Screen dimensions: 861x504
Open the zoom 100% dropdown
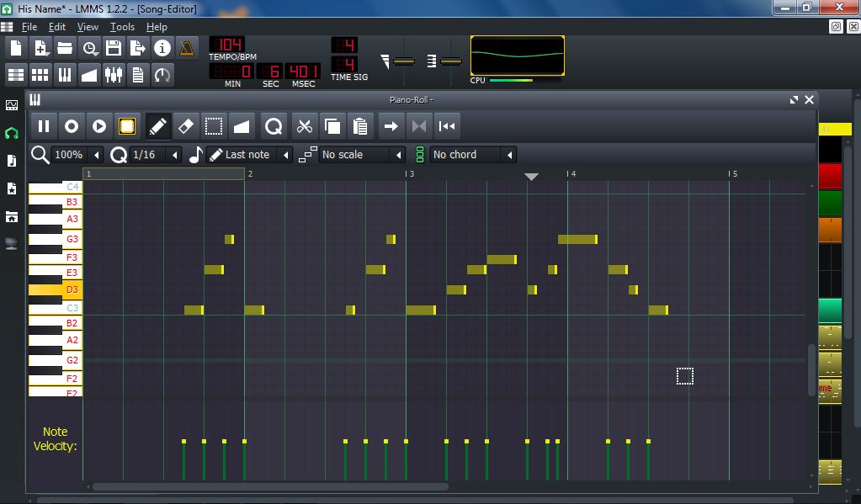[77, 155]
